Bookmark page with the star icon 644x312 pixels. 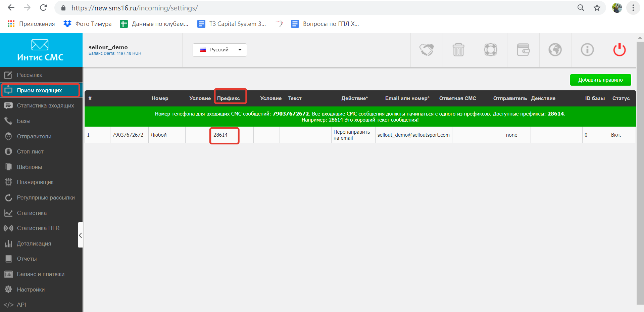(597, 8)
